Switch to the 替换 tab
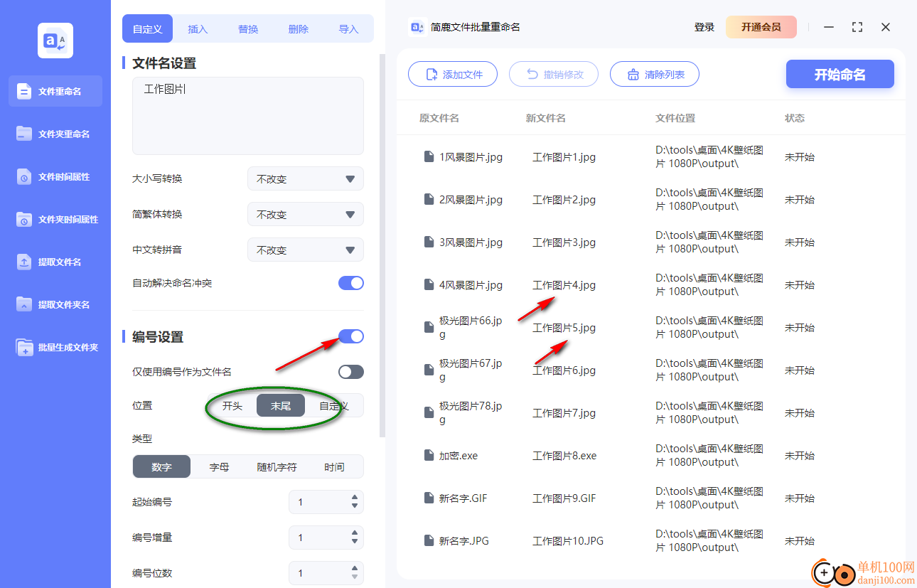The image size is (917, 588). pos(248,29)
